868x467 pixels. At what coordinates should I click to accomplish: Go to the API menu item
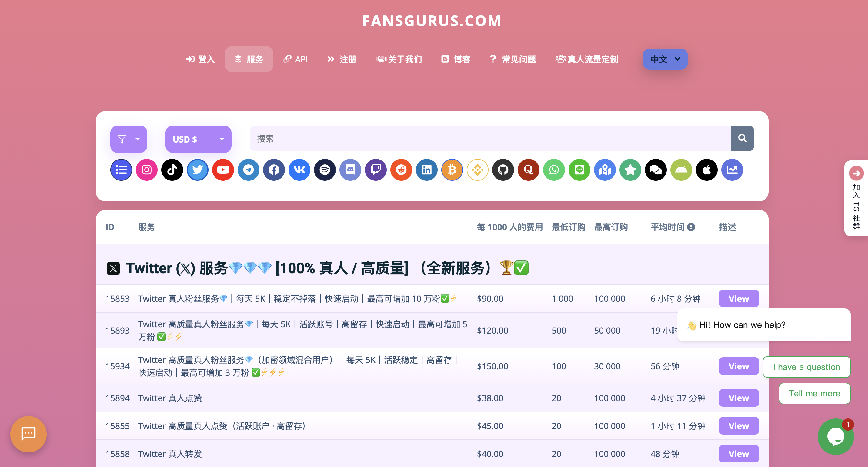295,59
